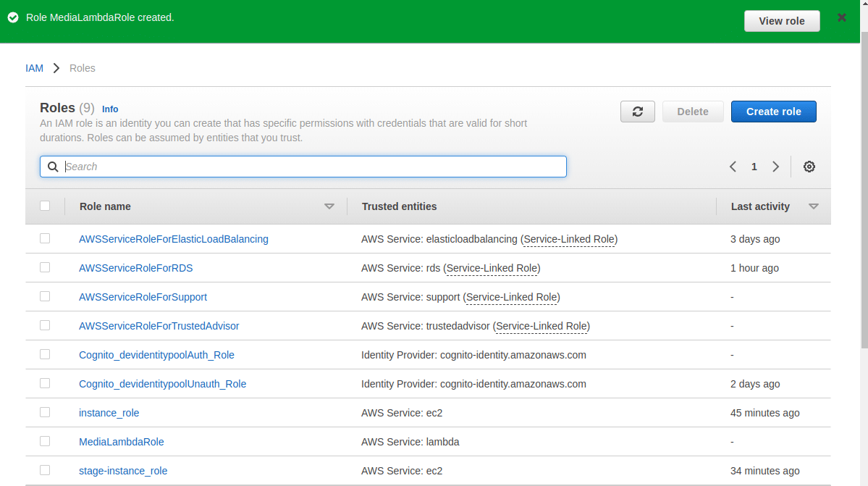Click the breadcrumb separator chevron
Viewport: 868px width, 486px height.
[x=56, y=68]
